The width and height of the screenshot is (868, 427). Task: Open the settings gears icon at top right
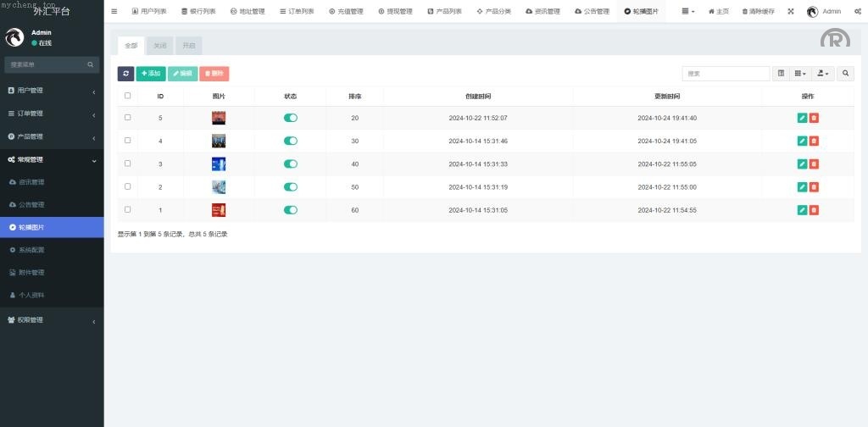(858, 12)
